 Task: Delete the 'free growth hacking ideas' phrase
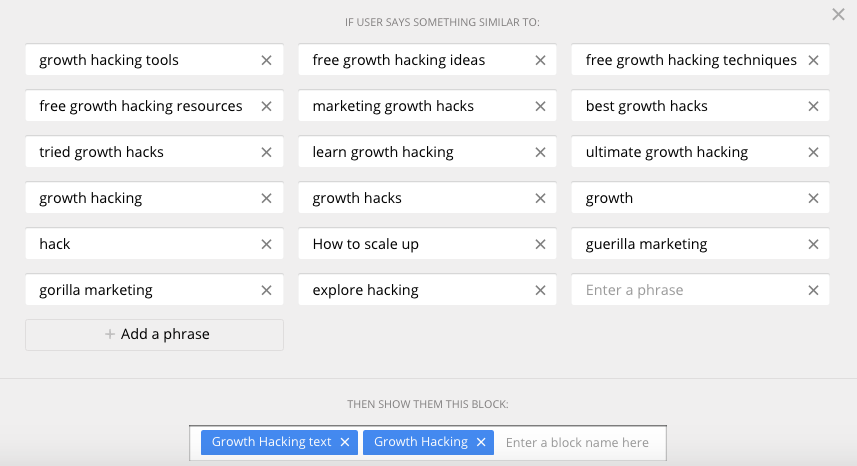click(540, 60)
